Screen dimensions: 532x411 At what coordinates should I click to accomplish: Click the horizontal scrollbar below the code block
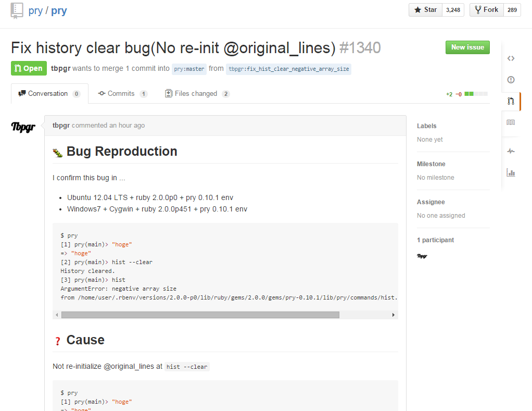pyautogui.click(x=200, y=315)
